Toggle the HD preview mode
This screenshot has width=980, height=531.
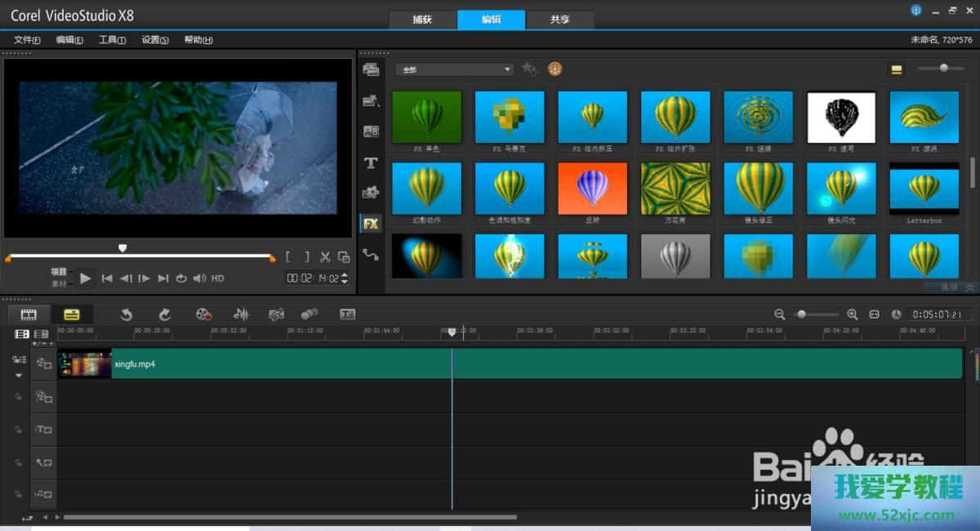[218, 279]
